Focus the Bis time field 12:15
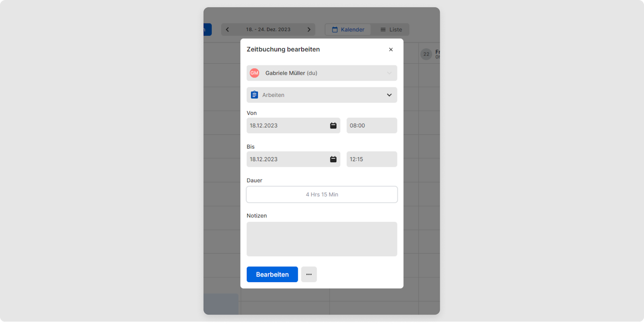The height and width of the screenshot is (325, 644). pos(372,159)
